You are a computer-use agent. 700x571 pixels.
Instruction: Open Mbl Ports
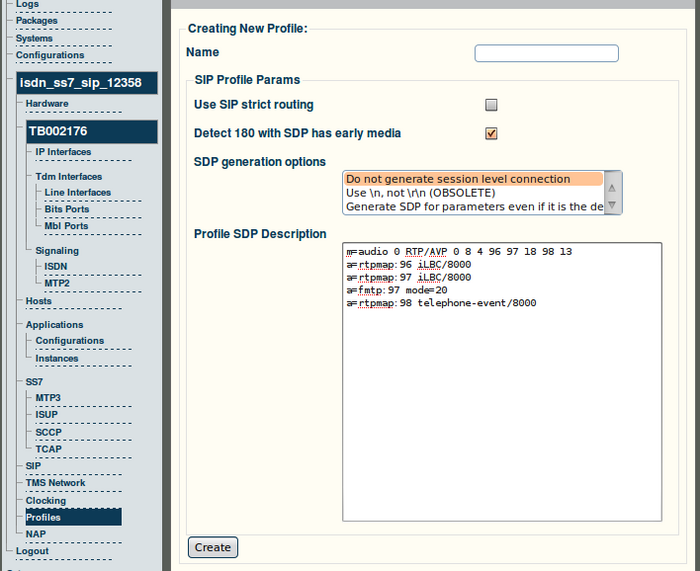pyautogui.click(x=66, y=226)
